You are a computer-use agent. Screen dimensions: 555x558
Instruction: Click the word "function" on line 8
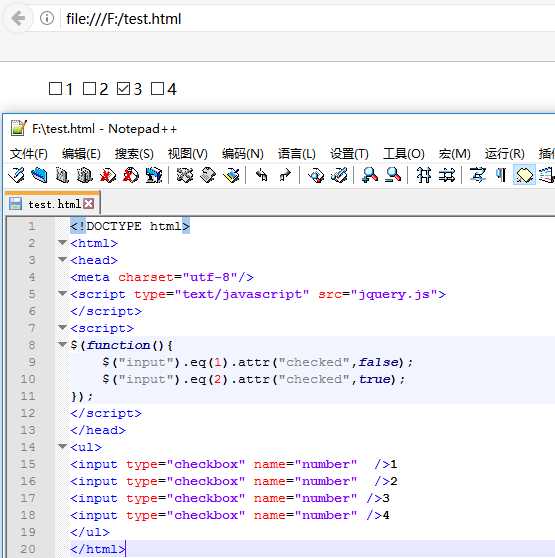[118, 345]
